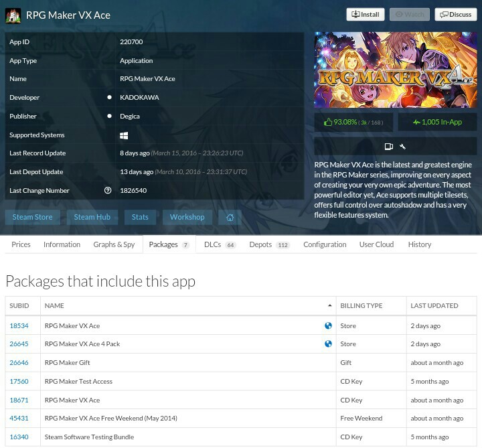Open the Steam Store link
The image size is (482, 448).
pyautogui.click(x=32, y=217)
